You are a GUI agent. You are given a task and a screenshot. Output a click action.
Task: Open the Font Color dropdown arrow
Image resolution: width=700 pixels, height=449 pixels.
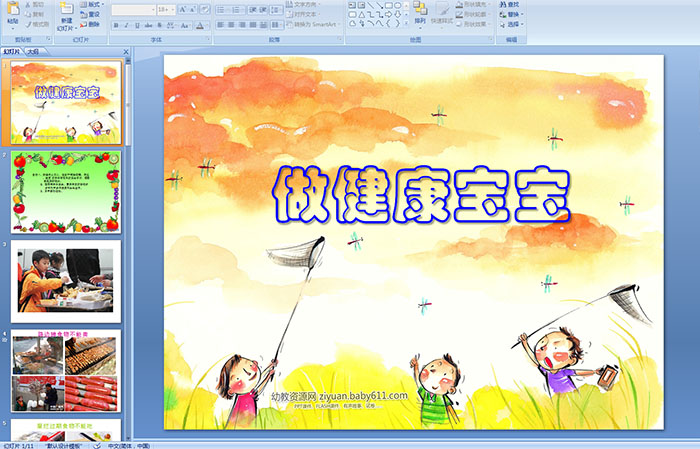(x=207, y=25)
